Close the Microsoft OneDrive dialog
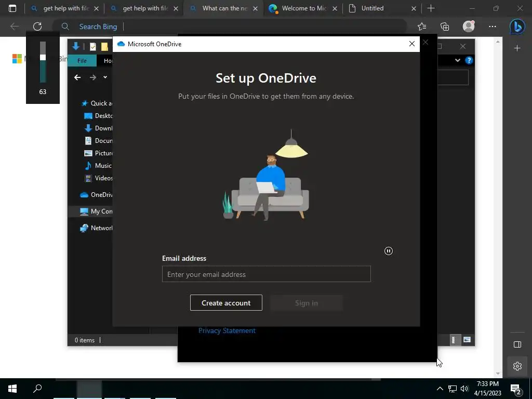Viewport: 532px width, 399px height. click(412, 44)
